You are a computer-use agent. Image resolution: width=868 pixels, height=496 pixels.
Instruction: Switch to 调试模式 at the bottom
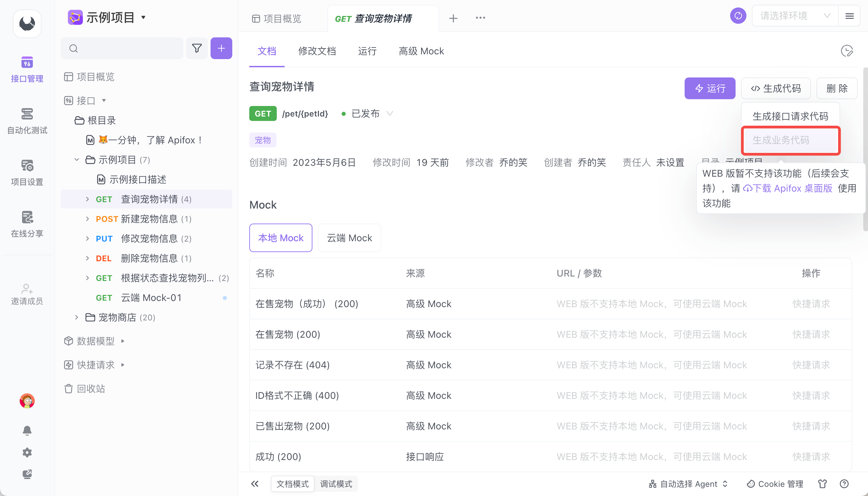coord(336,484)
